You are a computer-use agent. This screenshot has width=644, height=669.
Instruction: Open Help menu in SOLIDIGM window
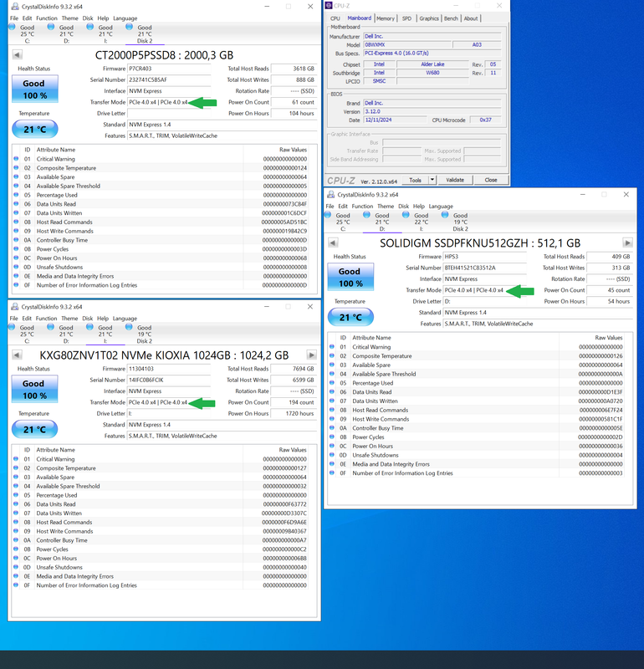tap(419, 206)
